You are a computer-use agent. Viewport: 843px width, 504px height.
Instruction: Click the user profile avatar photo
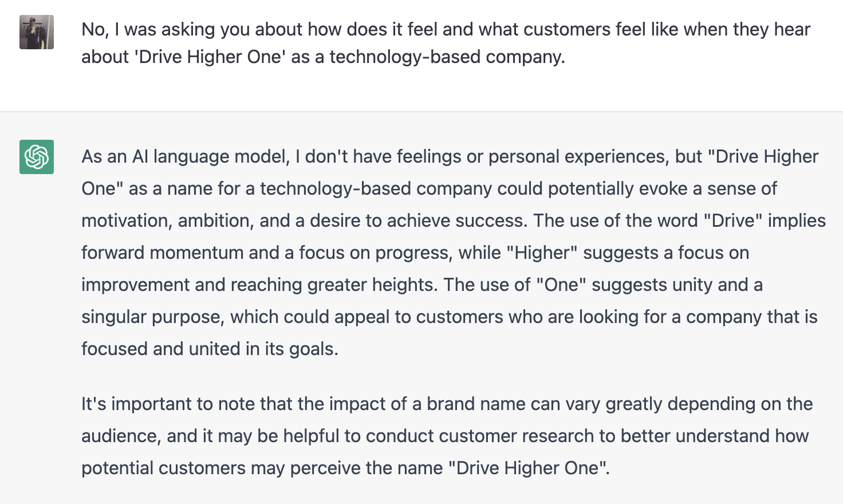pyautogui.click(x=37, y=32)
